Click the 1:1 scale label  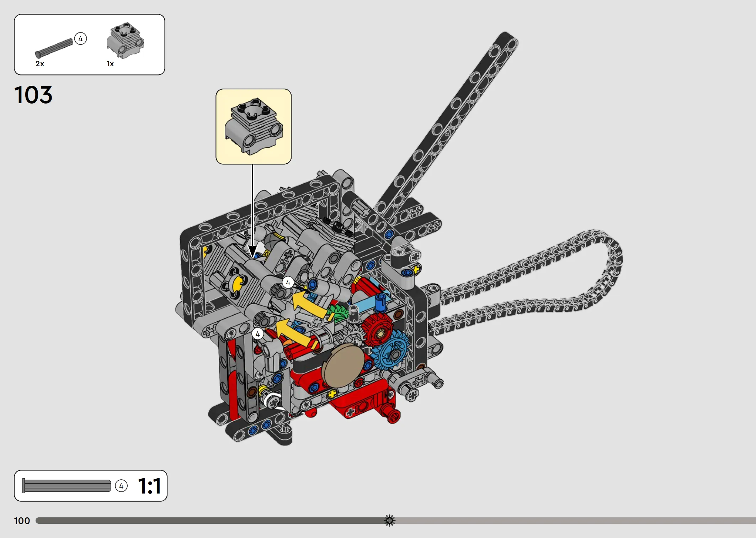tap(150, 486)
